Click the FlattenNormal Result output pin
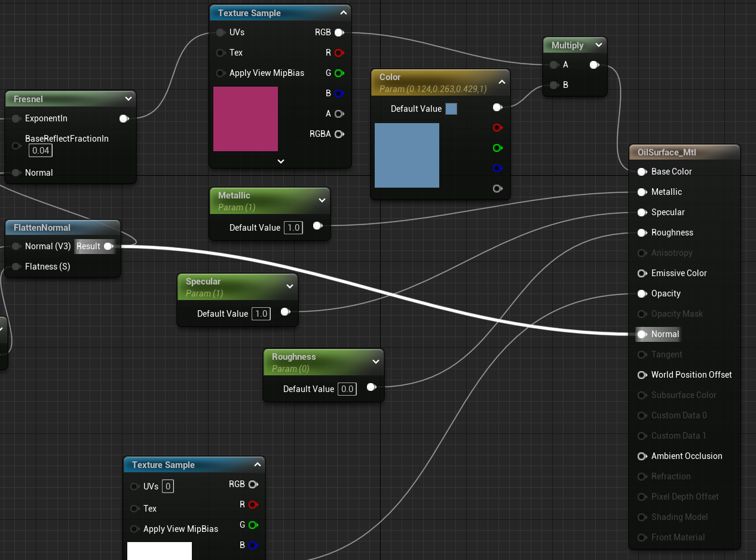The width and height of the screenshot is (756, 560). pos(108,246)
